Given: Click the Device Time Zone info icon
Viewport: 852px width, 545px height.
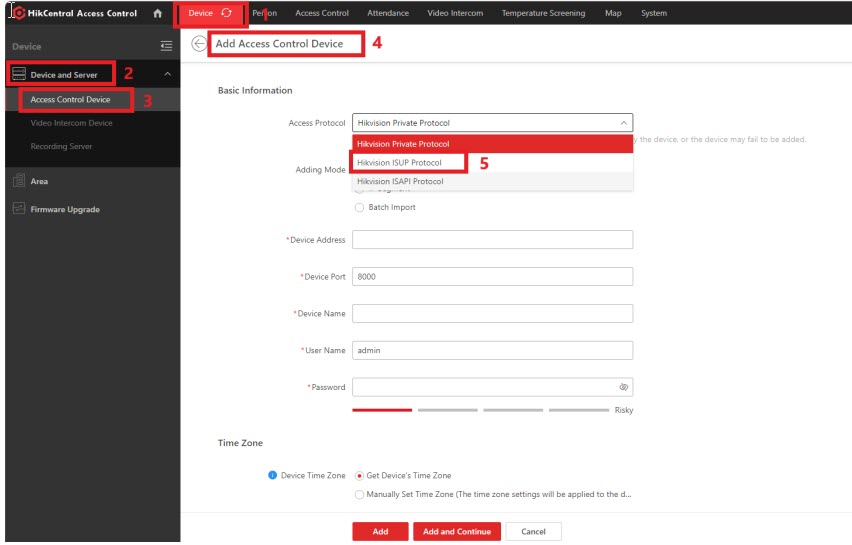Looking at the screenshot, I should (272, 476).
